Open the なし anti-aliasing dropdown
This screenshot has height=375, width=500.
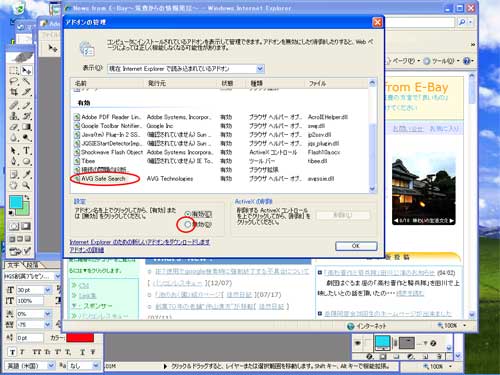coord(96,366)
